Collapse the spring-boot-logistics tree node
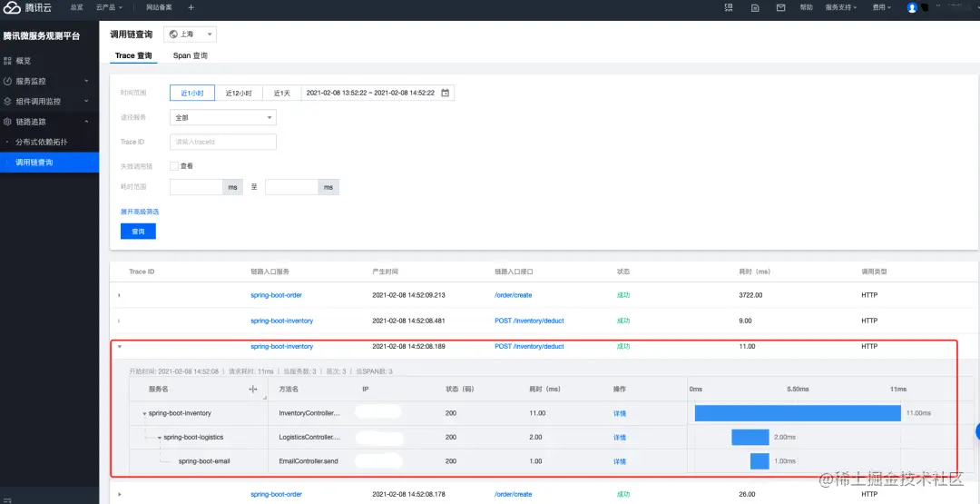980x504 pixels. click(160, 438)
